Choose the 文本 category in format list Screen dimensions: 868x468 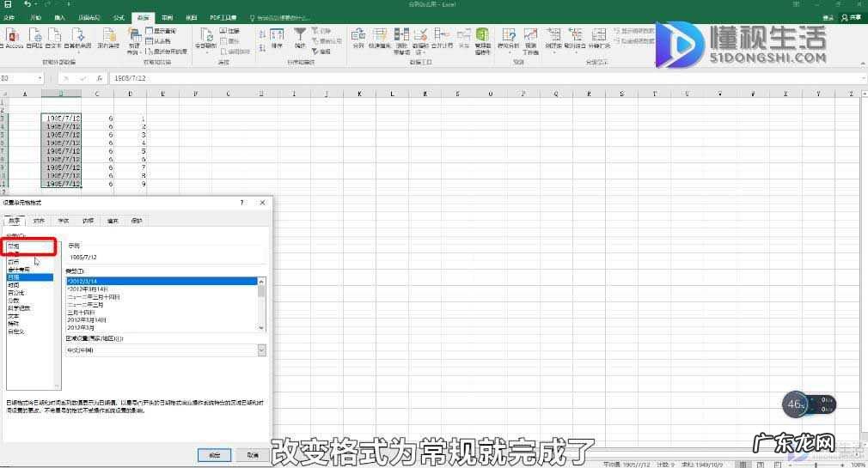(13, 315)
